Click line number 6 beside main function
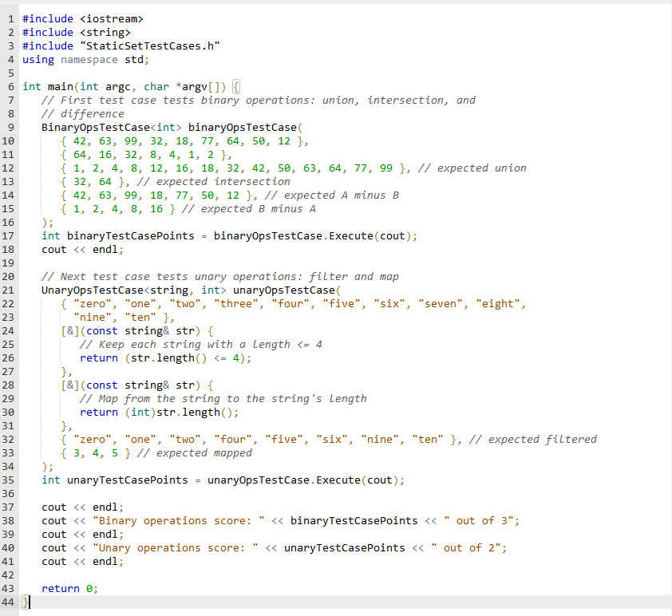The height and width of the screenshot is (616, 672). 10,86
